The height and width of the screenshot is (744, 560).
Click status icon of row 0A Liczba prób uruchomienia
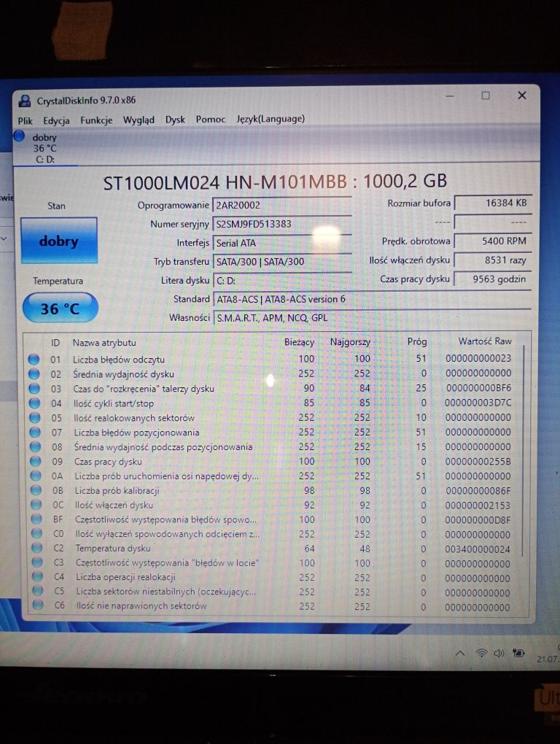point(36,476)
